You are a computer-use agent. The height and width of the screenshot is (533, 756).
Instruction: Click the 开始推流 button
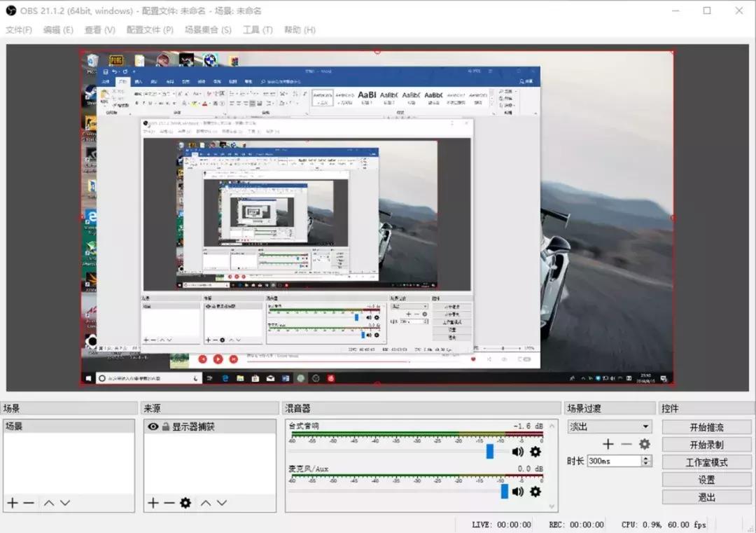(706, 427)
